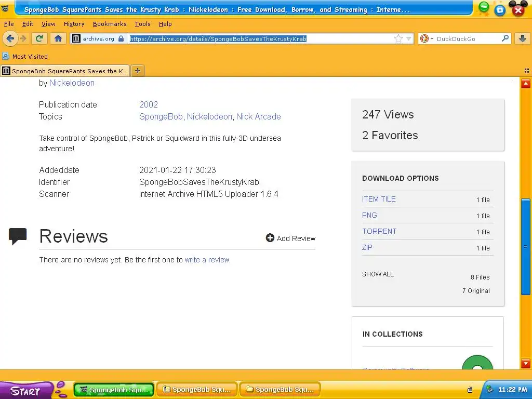This screenshot has height=399, width=532.
Task: Open the History menu
Action: (x=74, y=24)
